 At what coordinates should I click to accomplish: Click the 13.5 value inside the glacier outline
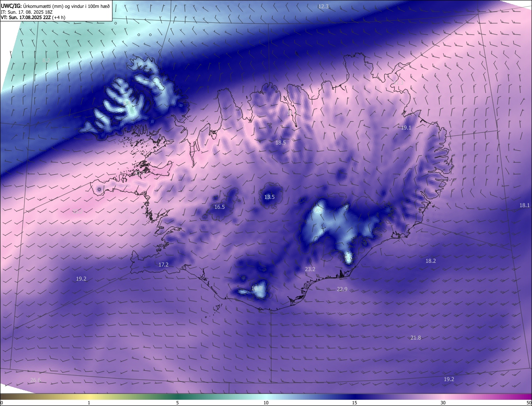(269, 197)
